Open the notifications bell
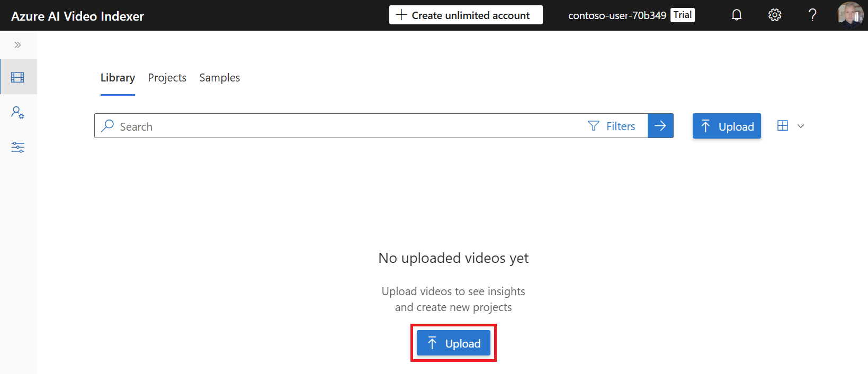This screenshot has height=374, width=868. click(736, 15)
